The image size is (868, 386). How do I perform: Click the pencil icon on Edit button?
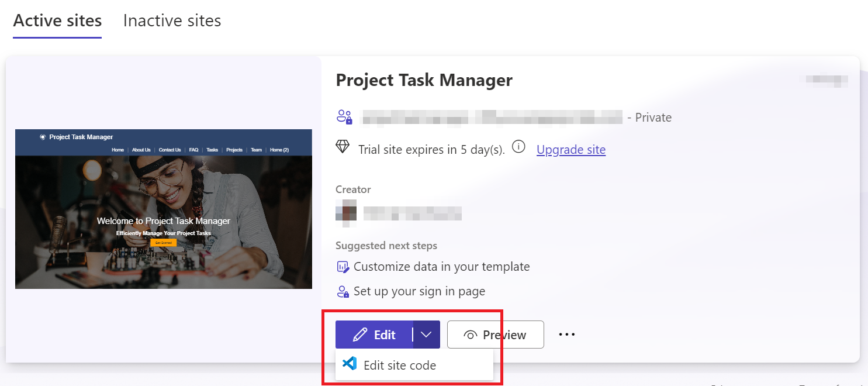(359, 335)
